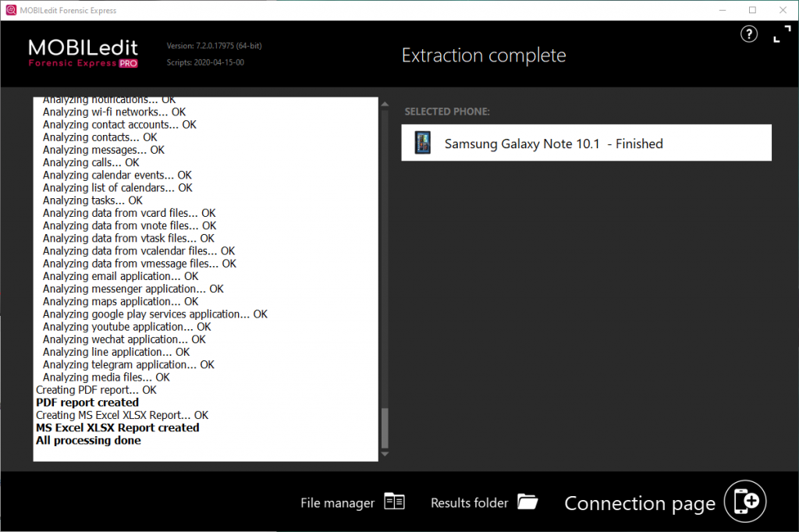Open Results folder via its text label
The height and width of the screenshot is (532, 799).
(x=469, y=502)
